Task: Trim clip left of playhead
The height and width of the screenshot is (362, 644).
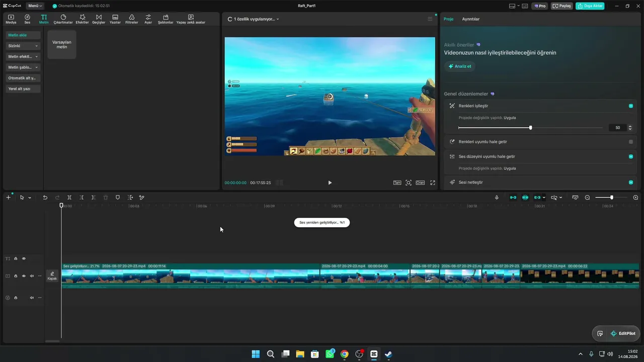Action: click(82, 198)
